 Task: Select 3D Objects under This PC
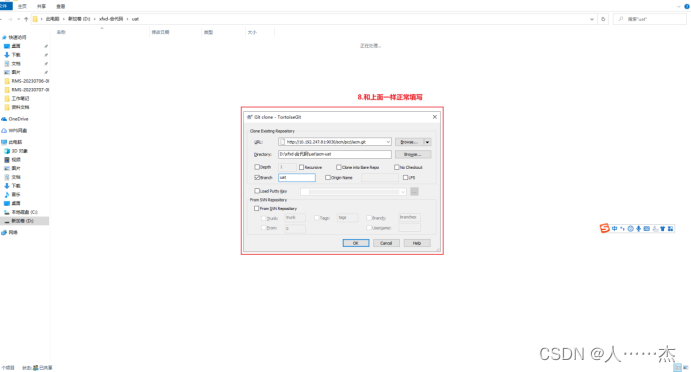[x=16, y=151]
